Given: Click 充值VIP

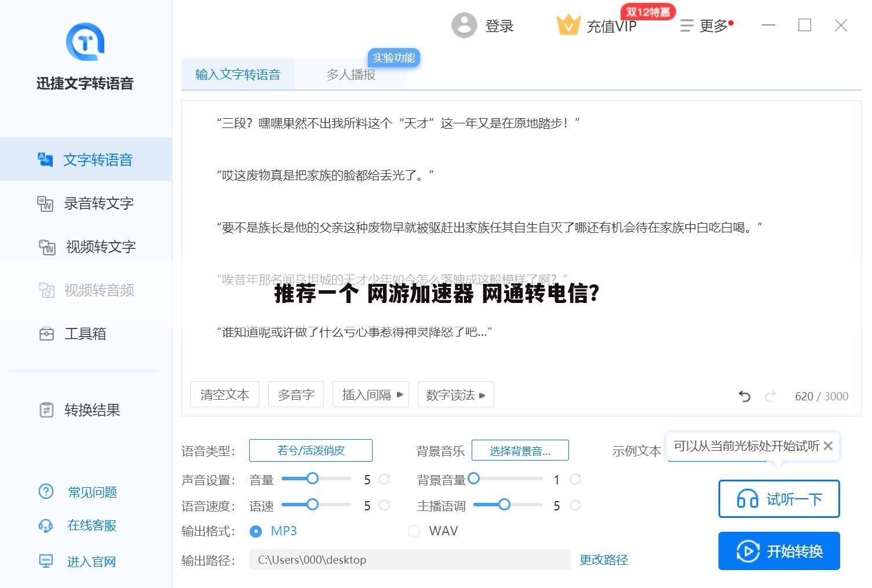Looking at the screenshot, I should point(611,26).
